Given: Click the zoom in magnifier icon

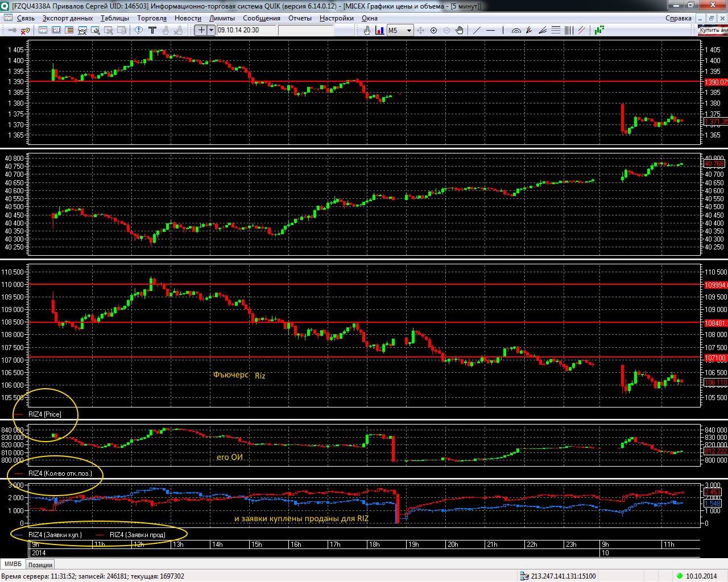Looking at the screenshot, I should (433, 30).
